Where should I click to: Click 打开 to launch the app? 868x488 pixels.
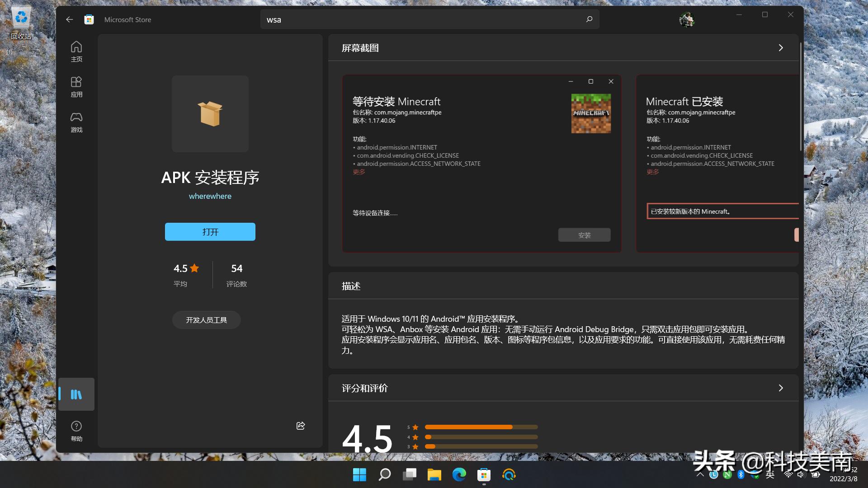(210, 231)
